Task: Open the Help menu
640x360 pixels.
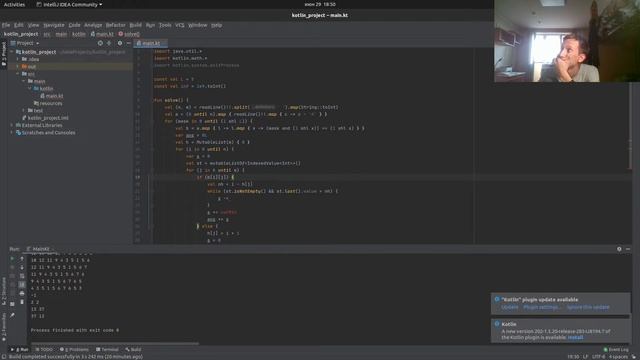Action: tap(217, 25)
